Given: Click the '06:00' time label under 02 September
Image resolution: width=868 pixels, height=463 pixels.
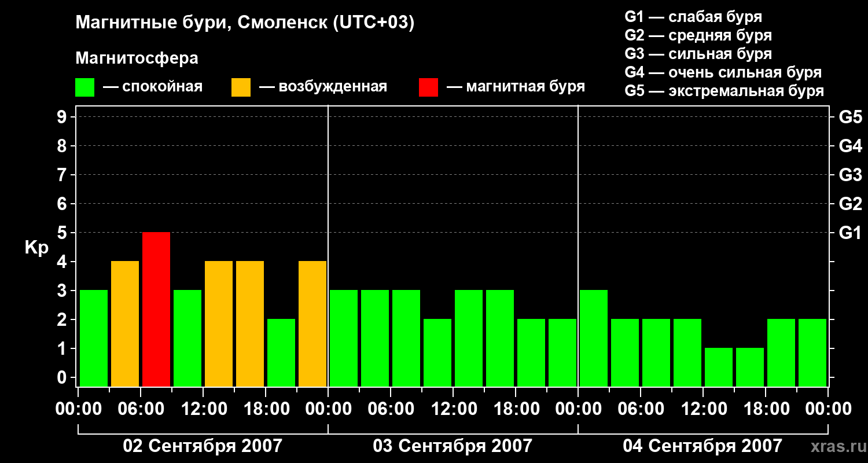Looking at the screenshot, I should tap(141, 409).
